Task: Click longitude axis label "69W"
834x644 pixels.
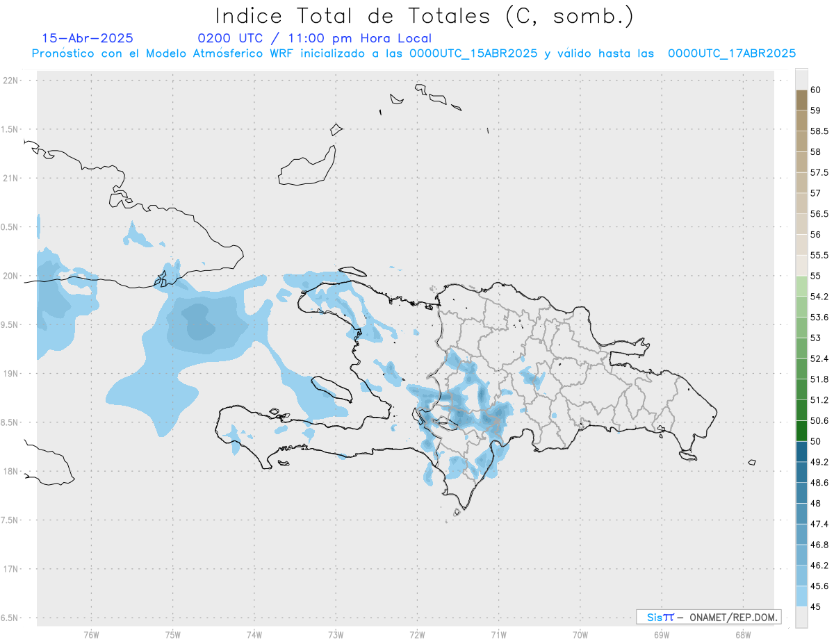Action: pyautogui.click(x=662, y=634)
